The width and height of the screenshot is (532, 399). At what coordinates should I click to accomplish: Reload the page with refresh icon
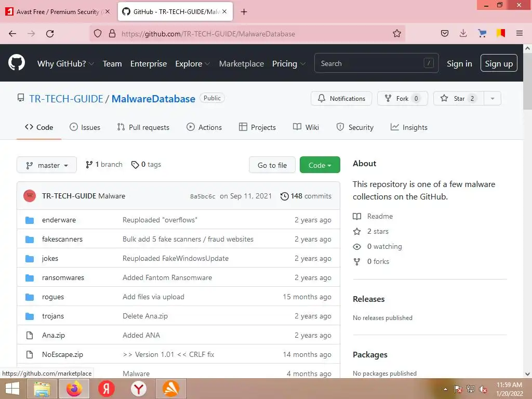pyautogui.click(x=50, y=34)
